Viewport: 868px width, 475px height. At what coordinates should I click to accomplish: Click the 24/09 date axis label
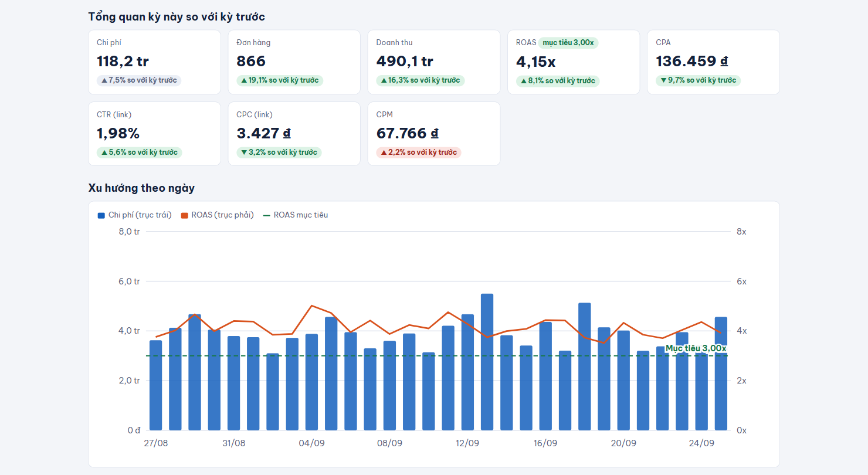coord(701,443)
